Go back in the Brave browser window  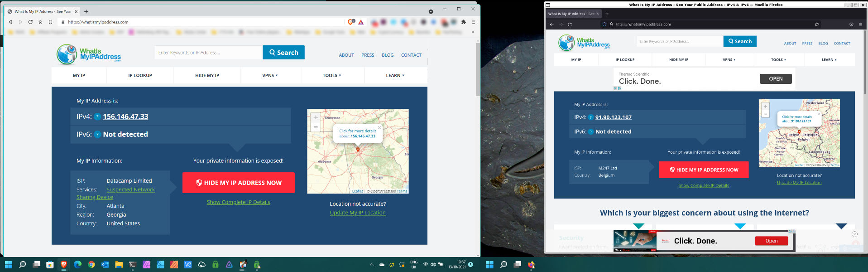click(10, 22)
